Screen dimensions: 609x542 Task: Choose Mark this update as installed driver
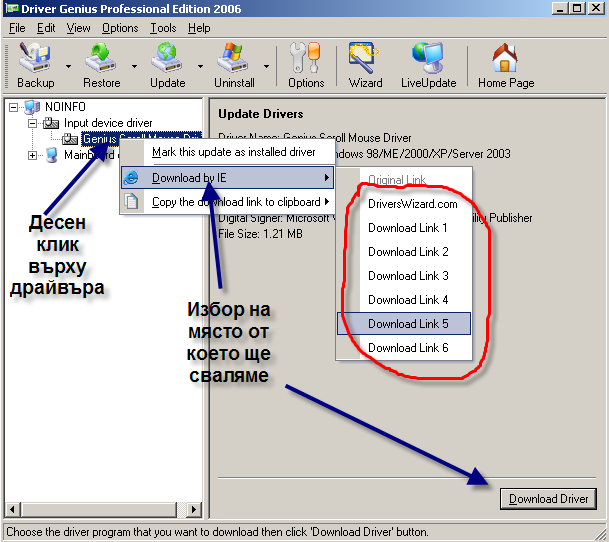[227, 152]
